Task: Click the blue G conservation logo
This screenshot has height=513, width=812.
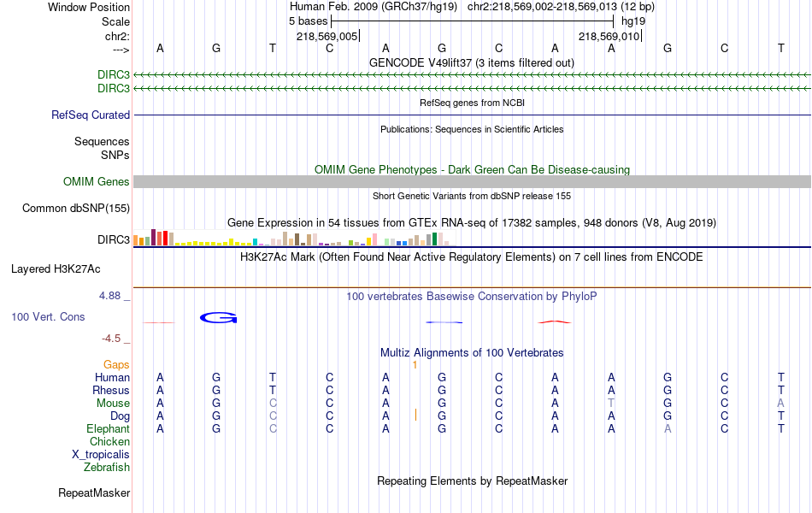Action: [219, 318]
